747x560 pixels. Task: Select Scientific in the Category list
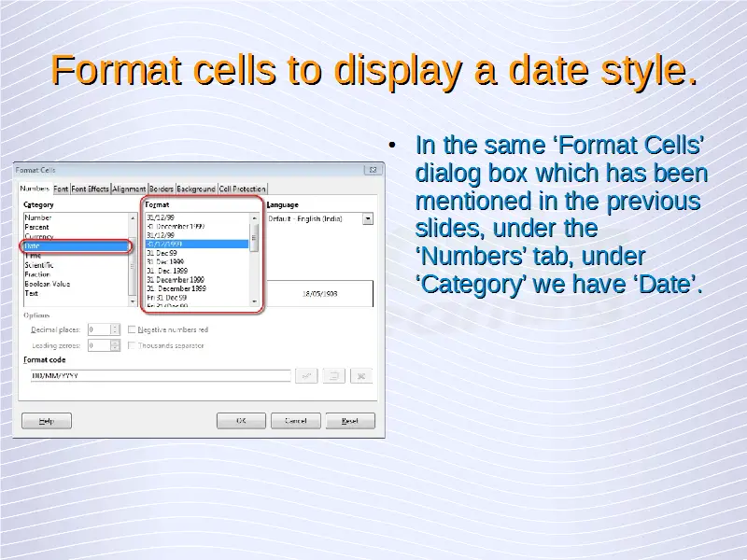[x=39, y=265]
